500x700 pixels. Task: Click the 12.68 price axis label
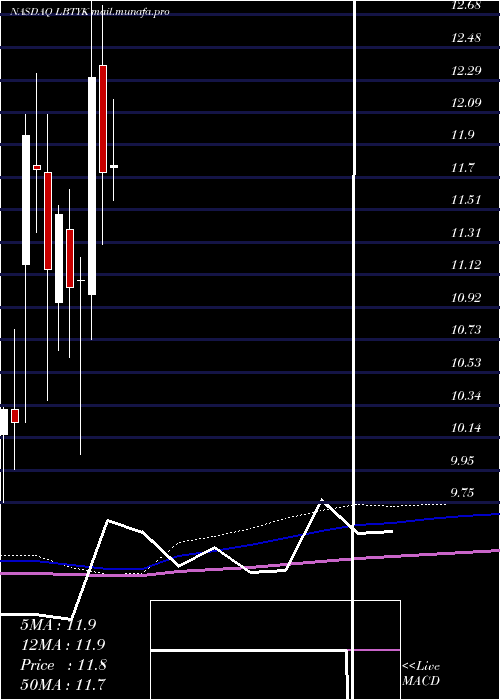coord(466,5)
